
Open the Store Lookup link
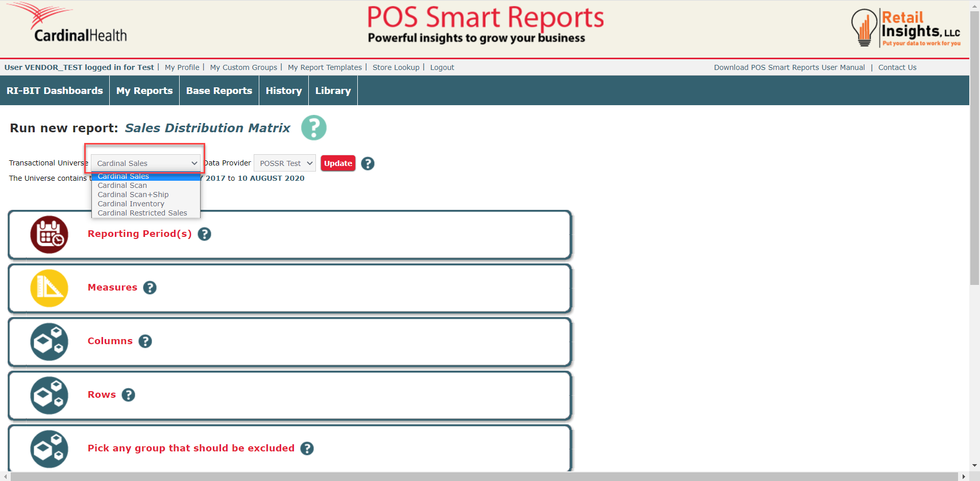(x=396, y=67)
